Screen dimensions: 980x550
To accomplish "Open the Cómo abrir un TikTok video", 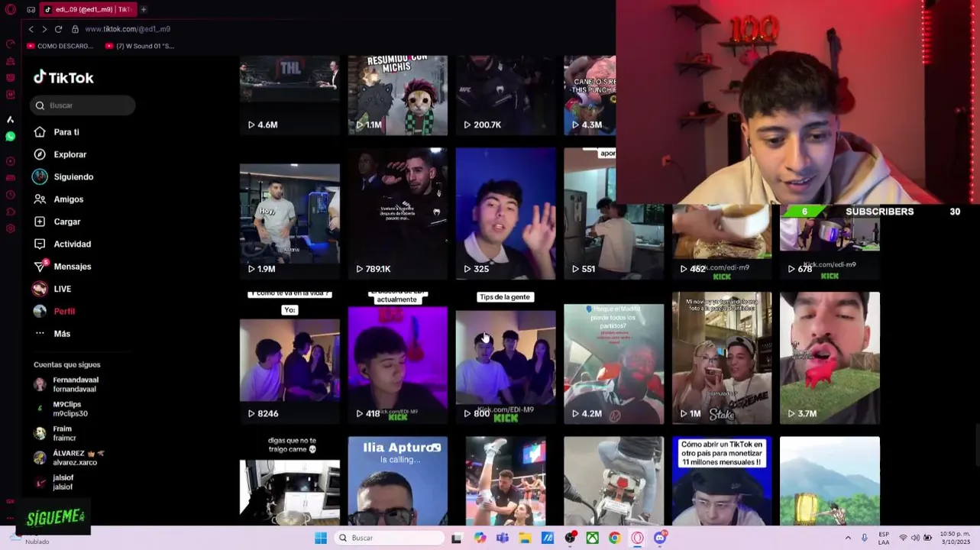I will pos(722,480).
